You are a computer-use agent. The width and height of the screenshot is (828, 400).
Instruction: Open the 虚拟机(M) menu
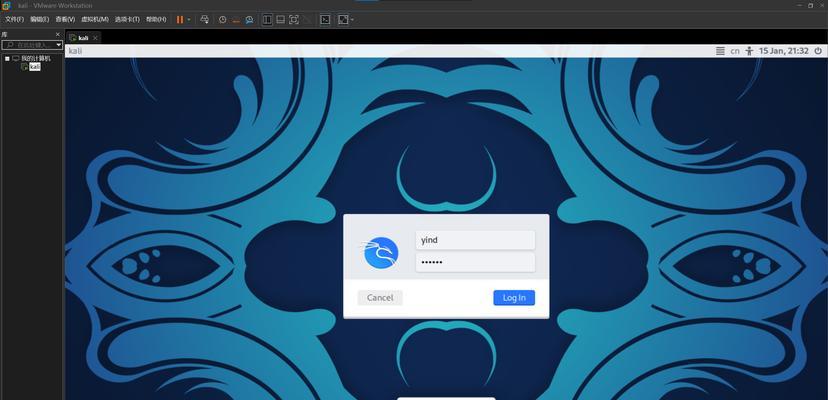pos(95,20)
